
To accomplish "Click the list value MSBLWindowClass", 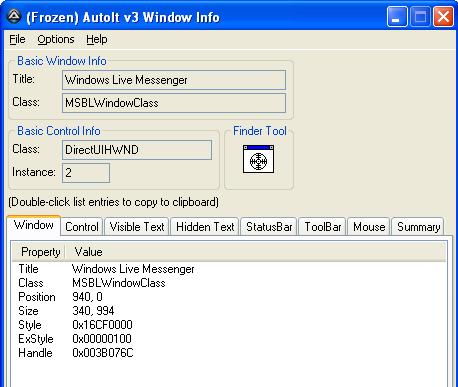I will coord(119,283).
